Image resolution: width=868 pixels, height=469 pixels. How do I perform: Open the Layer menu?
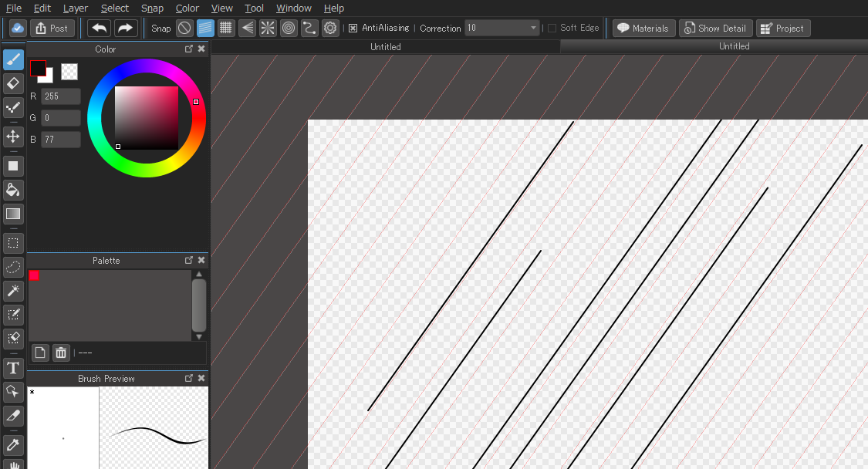pos(75,8)
